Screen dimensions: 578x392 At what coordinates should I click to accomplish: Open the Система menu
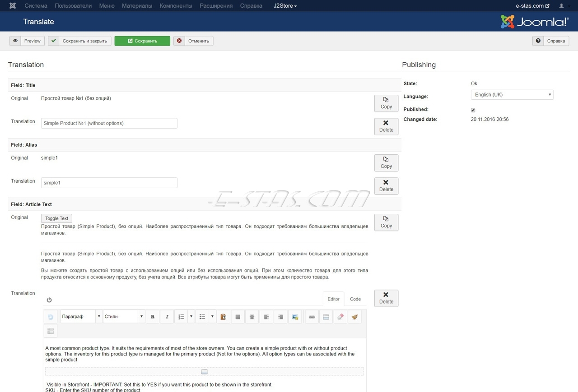[36, 6]
